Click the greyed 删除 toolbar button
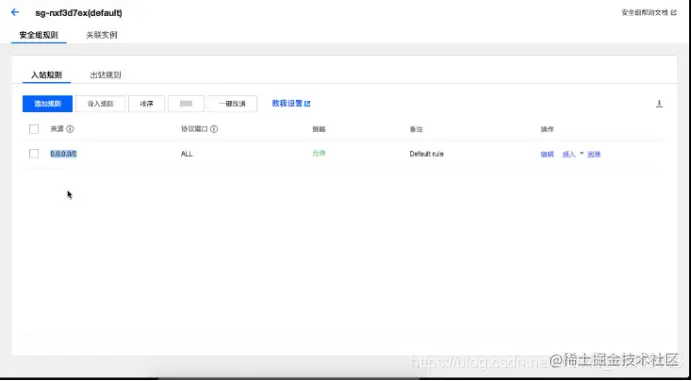Image resolution: width=692 pixels, height=381 pixels. (x=186, y=104)
